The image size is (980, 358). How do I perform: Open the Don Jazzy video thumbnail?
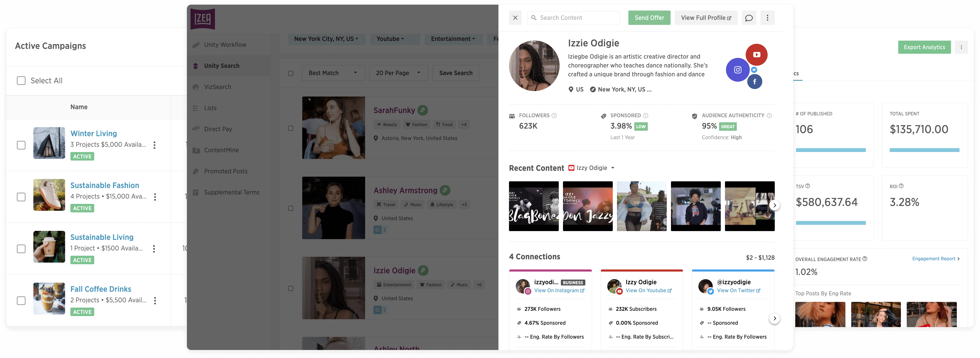pos(587,206)
